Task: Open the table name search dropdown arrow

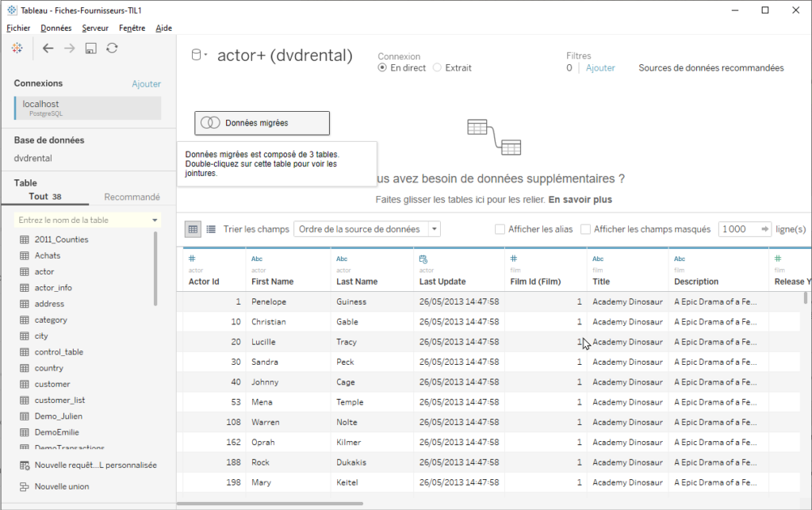Action: click(x=155, y=220)
